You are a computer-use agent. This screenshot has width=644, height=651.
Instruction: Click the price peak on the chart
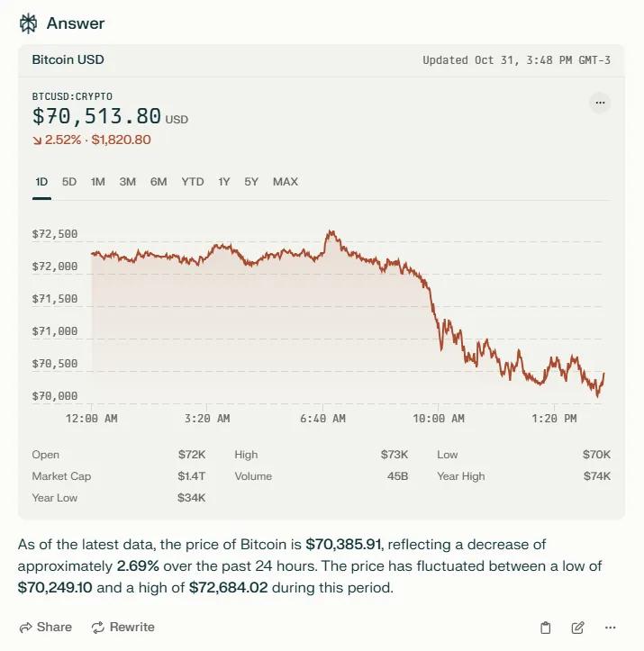[x=331, y=231]
